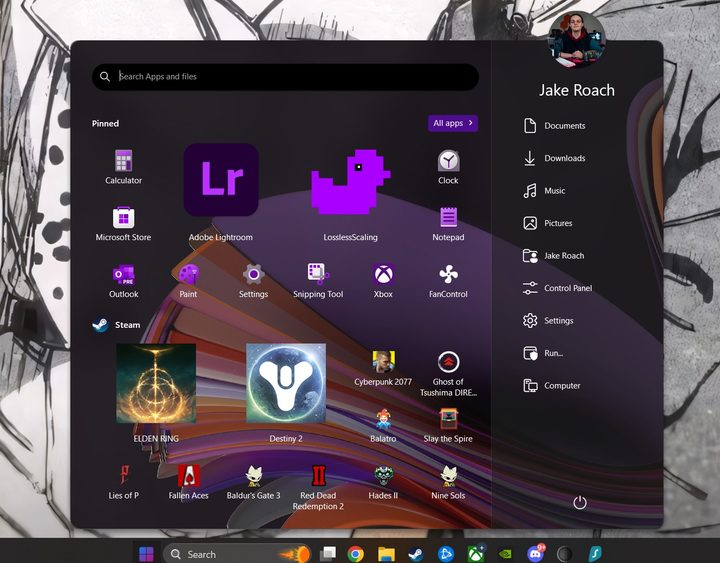Click the power button
Image resolution: width=720 pixels, height=563 pixels.
pos(580,502)
